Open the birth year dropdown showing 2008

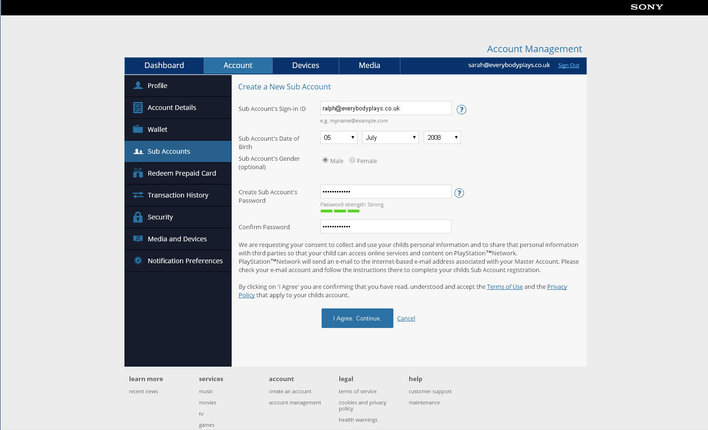[x=442, y=137]
